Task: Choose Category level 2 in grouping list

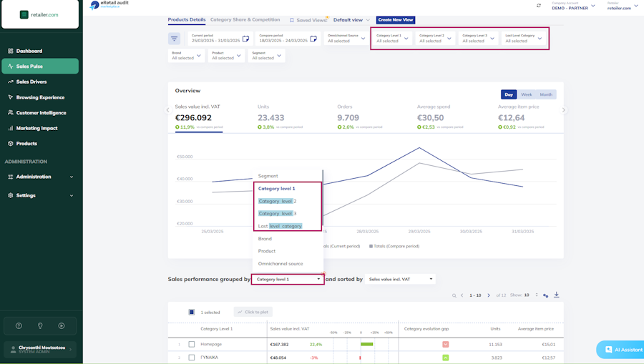Action: click(x=277, y=201)
